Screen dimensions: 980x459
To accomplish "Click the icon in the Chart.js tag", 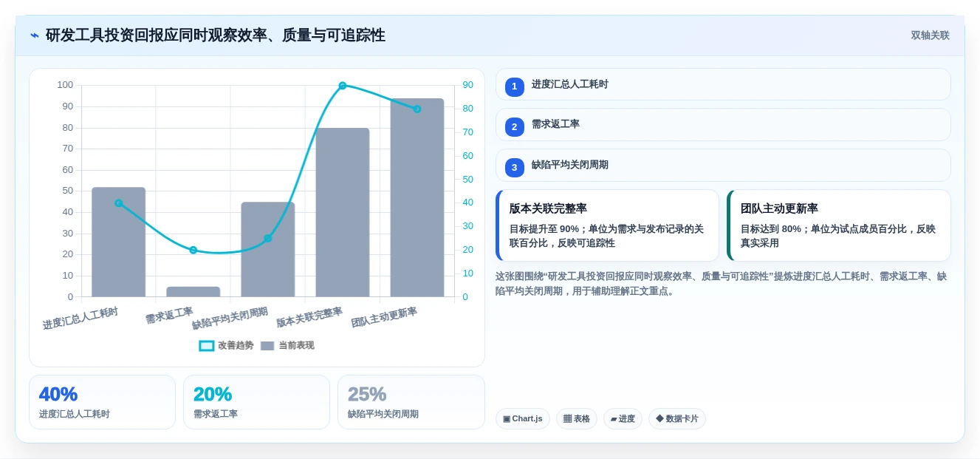I will pos(507,419).
